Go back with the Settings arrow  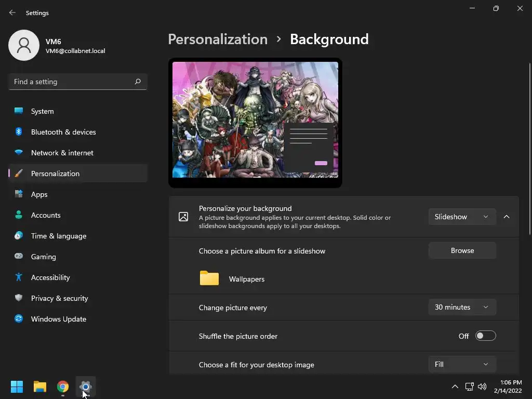coord(12,12)
